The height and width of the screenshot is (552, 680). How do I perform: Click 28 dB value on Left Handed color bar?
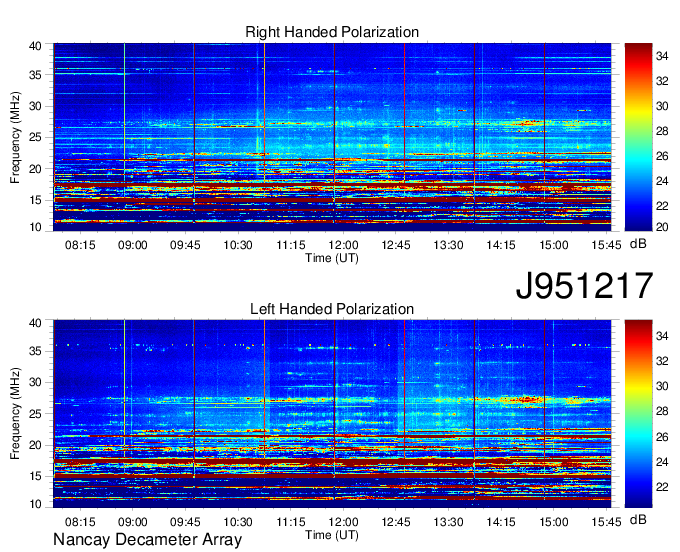click(x=662, y=411)
